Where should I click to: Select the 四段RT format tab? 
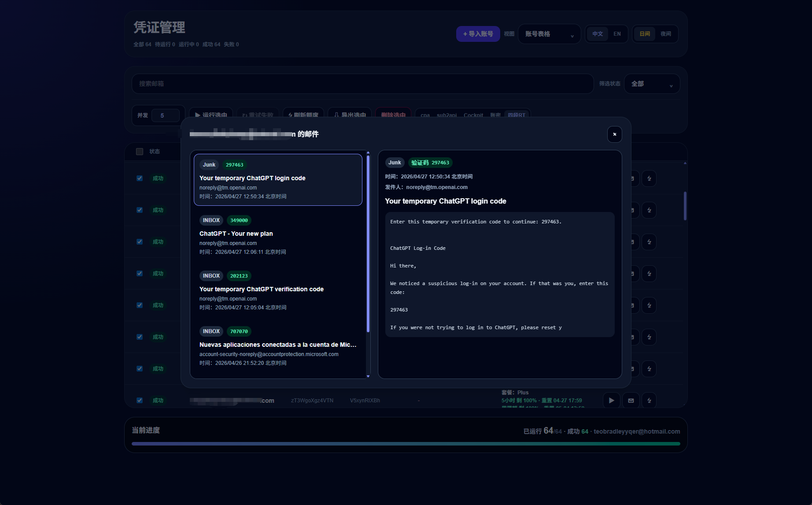(x=517, y=115)
